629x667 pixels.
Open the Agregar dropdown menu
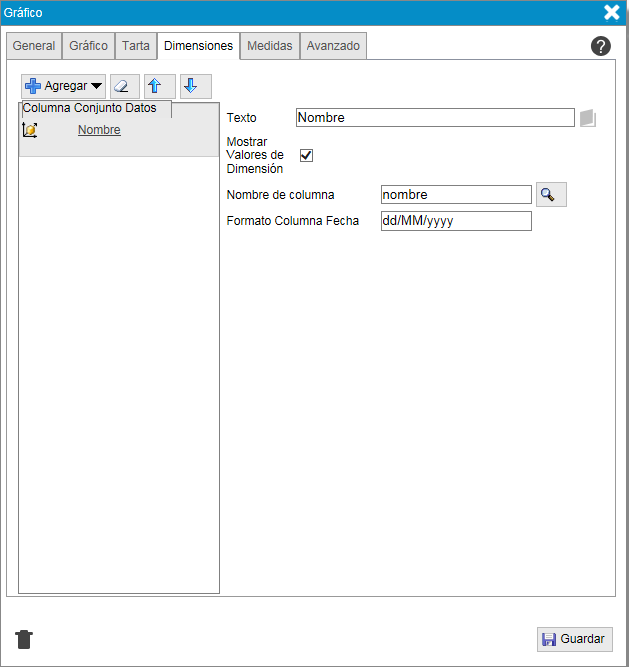[x=64, y=86]
